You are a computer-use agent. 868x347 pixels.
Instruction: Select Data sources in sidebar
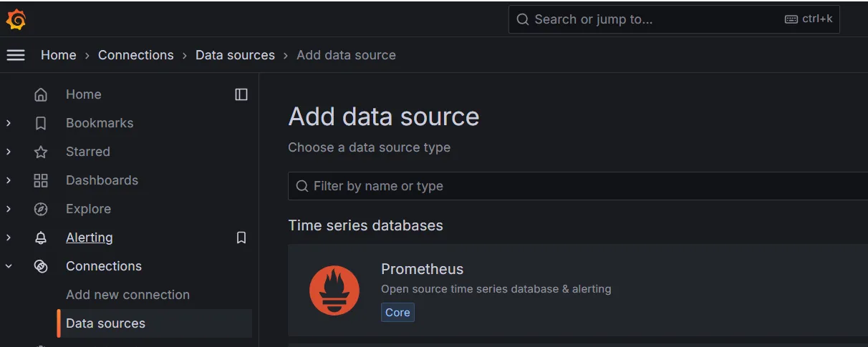tap(154, 323)
